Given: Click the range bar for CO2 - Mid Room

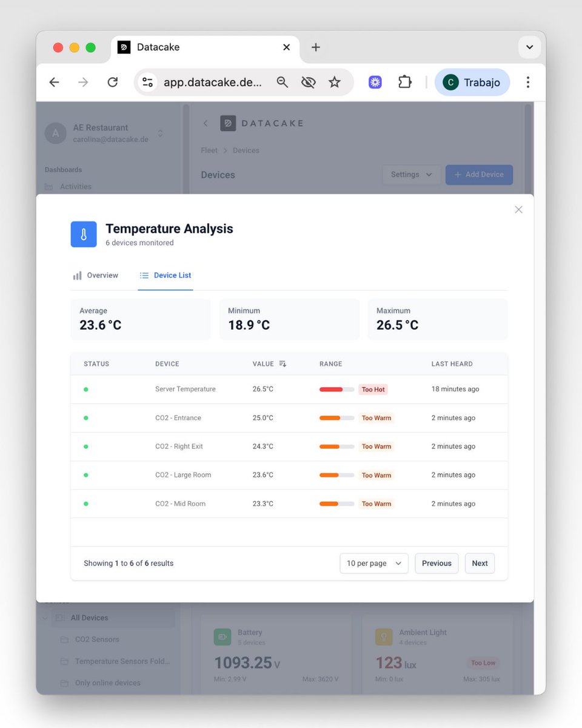Looking at the screenshot, I should click(337, 504).
